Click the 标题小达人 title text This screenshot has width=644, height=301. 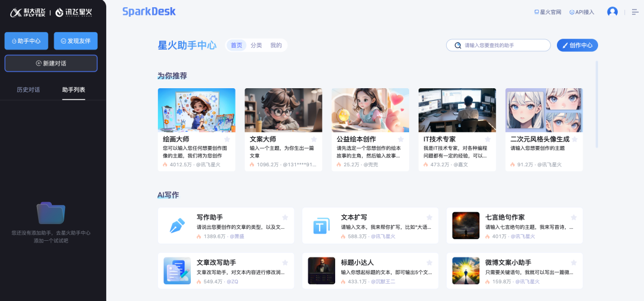[x=357, y=262]
